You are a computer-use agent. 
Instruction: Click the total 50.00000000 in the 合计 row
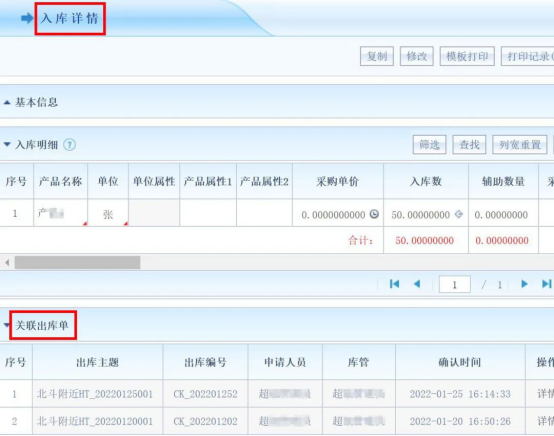click(x=424, y=241)
